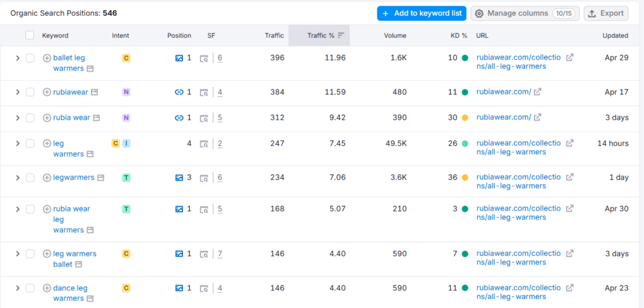
Task: Open external link icon for 'ballet leg warmers' URL
Action: 570,57
